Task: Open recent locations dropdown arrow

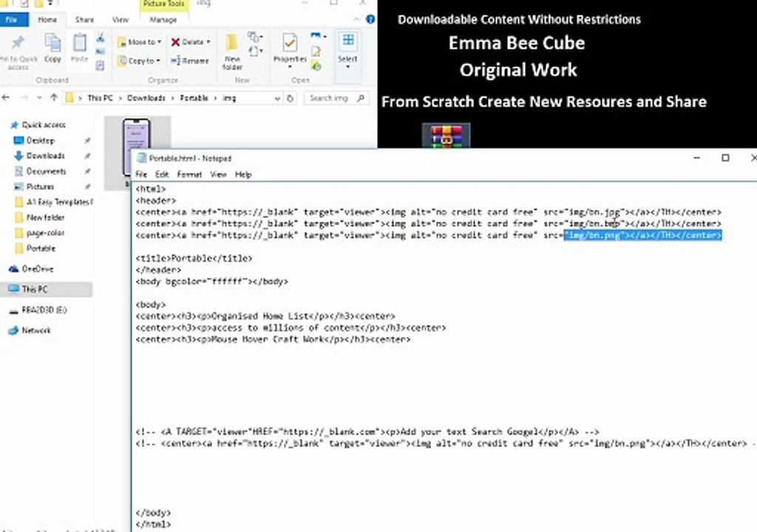Action: (39, 98)
